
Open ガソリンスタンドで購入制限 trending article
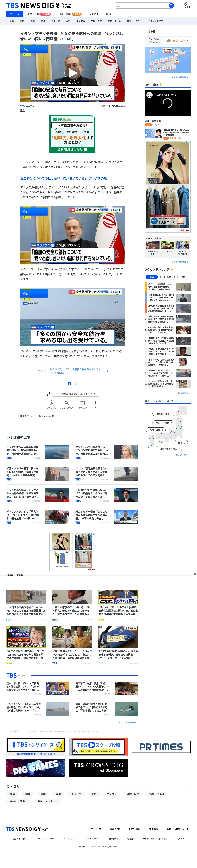[x=38, y=517]
